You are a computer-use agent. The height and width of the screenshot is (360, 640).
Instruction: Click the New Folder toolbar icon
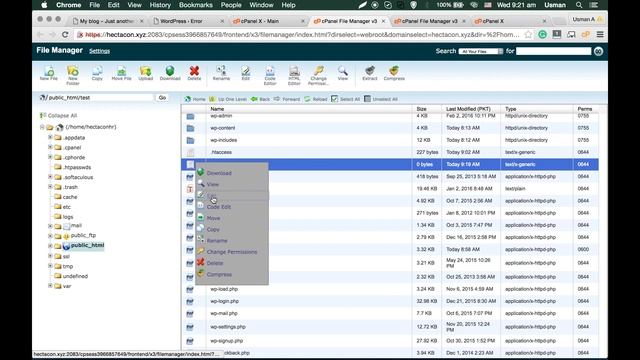[73, 75]
